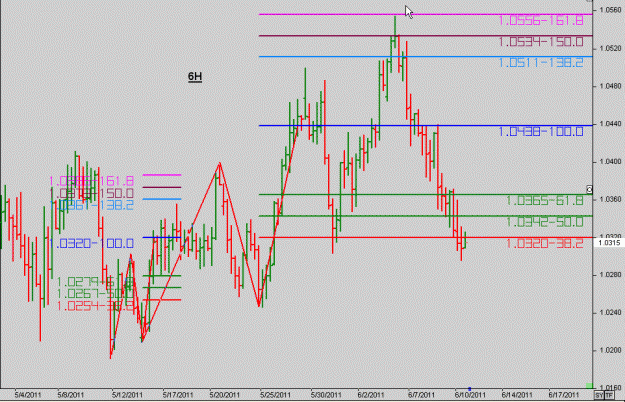Select the magenta 161.8 horizontal line at top
This screenshot has width=625, height=402.
click(x=426, y=14)
